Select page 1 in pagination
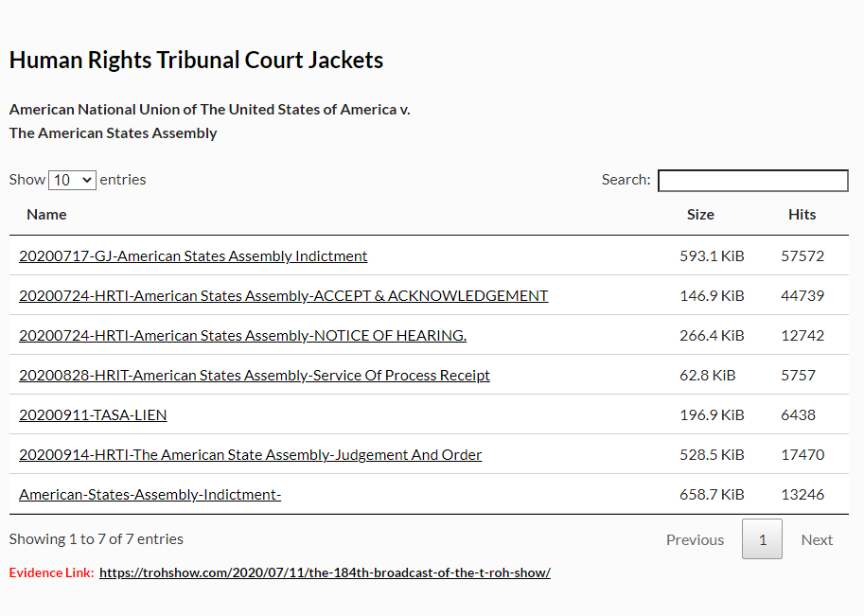 pos(762,538)
